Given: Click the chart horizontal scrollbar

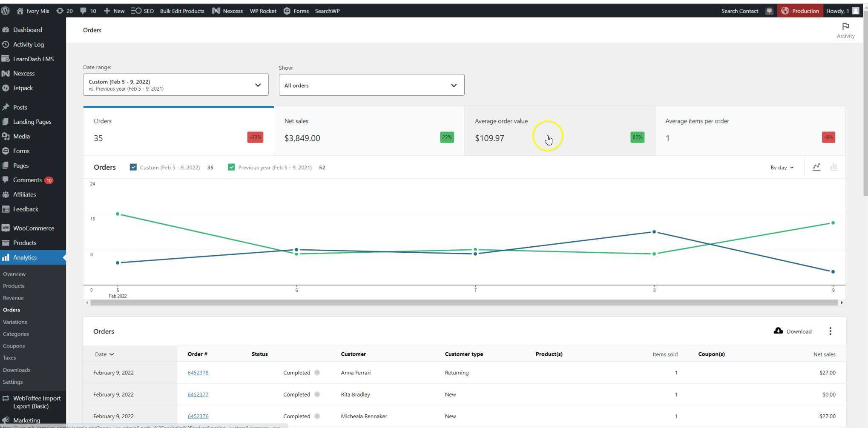Looking at the screenshot, I should [x=464, y=302].
